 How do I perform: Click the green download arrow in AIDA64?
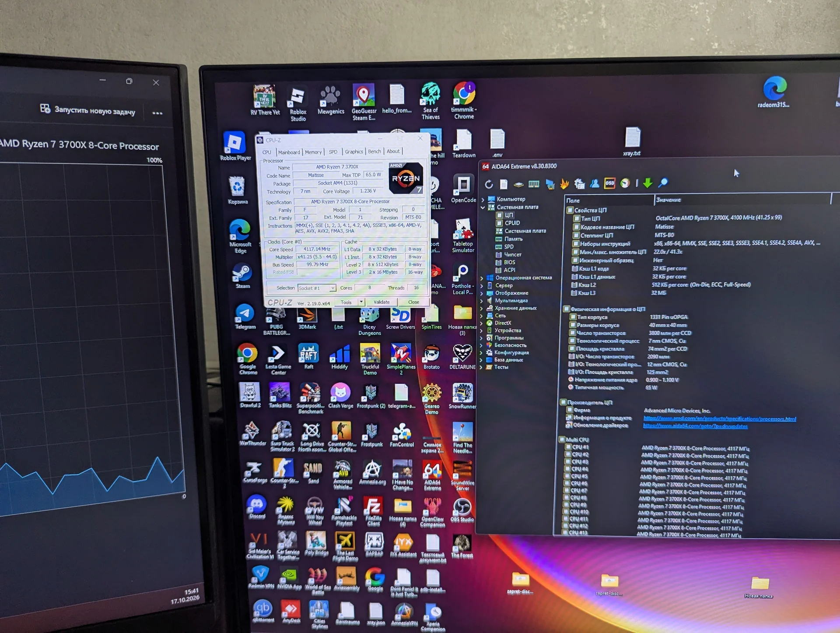tap(648, 183)
